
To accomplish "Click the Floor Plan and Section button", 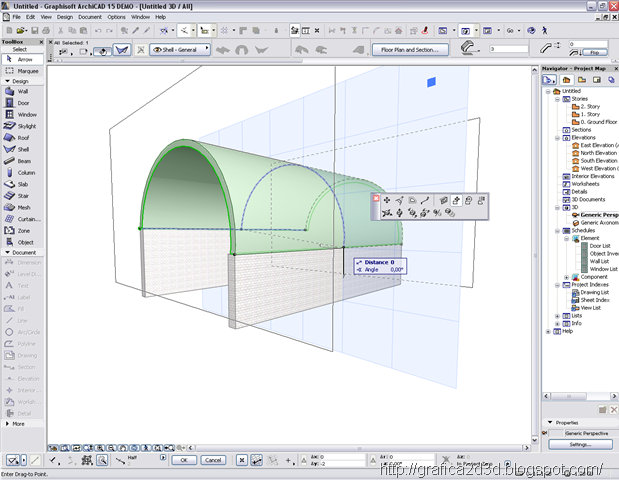I will tap(410, 50).
